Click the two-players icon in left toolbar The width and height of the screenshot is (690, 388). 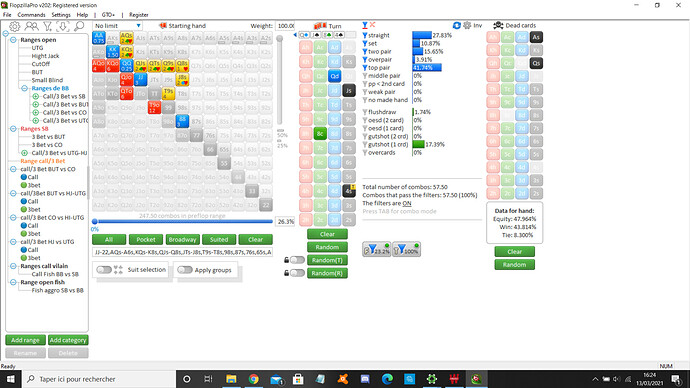(x=31, y=26)
